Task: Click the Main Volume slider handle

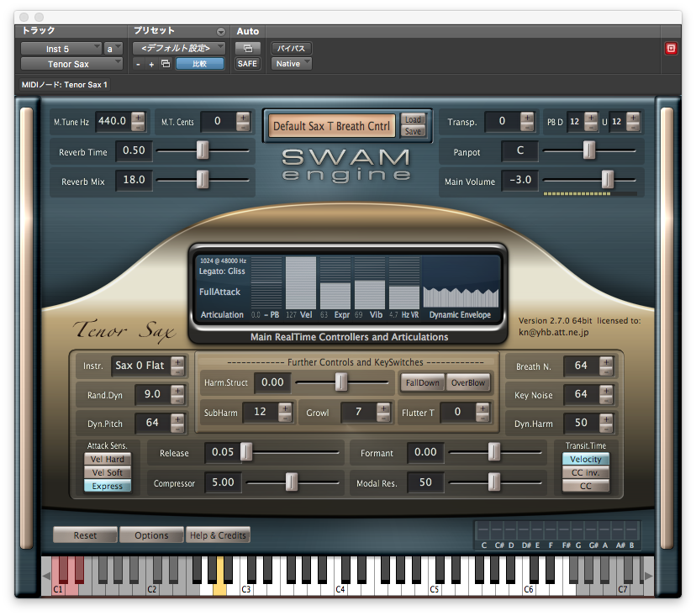Action: (608, 180)
